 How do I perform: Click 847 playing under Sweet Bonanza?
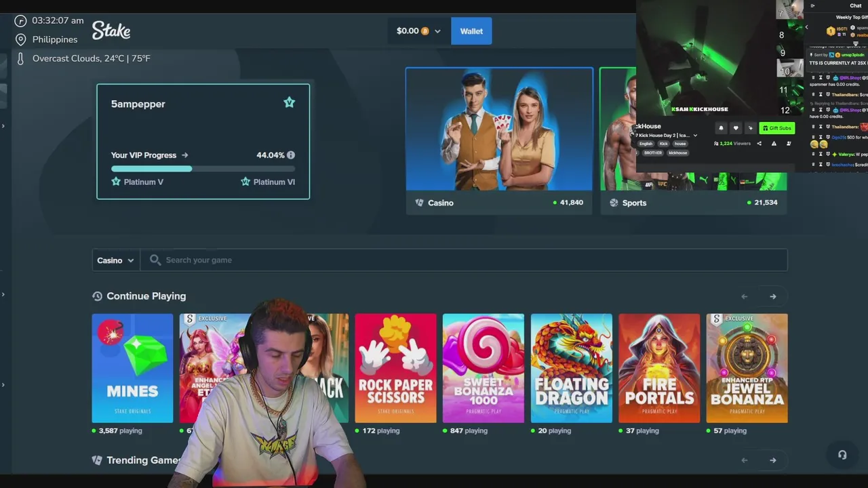coord(469,431)
